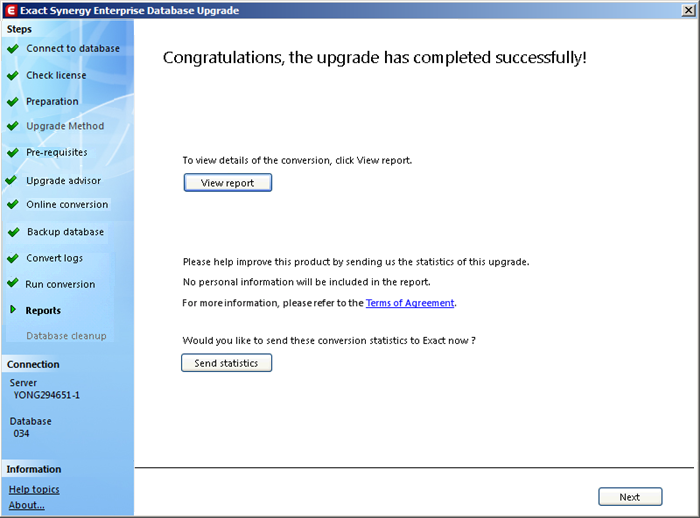Image resolution: width=700 pixels, height=518 pixels.
Task: Select the Convert logs step
Action: point(54,258)
